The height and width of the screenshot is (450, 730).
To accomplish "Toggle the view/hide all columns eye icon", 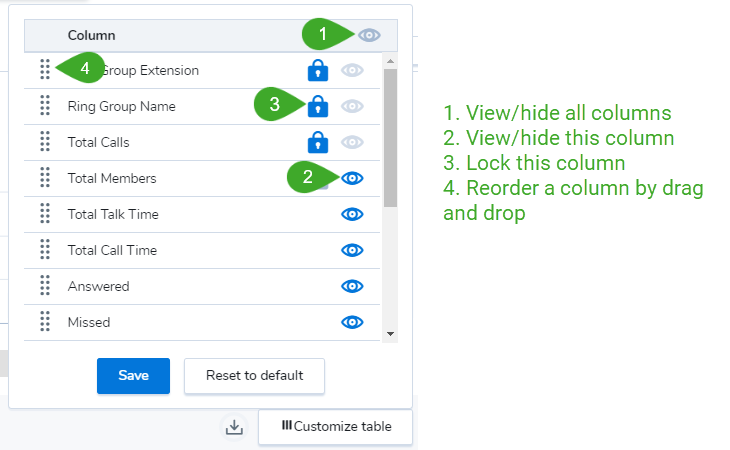I will coord(369,35).
